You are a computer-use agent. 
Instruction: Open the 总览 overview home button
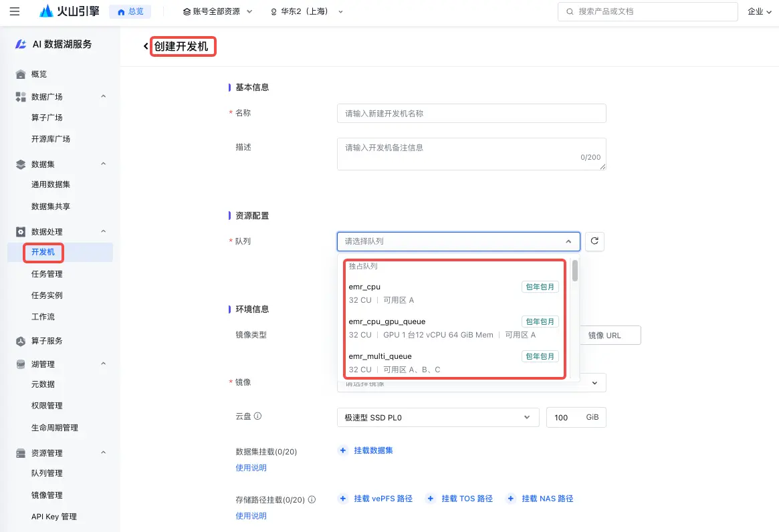[130, 11]
